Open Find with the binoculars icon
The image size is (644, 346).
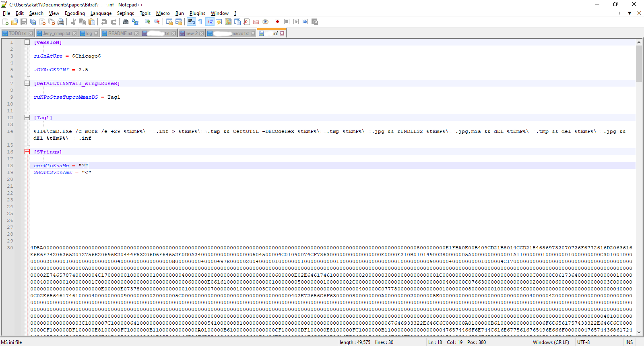(x=126, y=22)
